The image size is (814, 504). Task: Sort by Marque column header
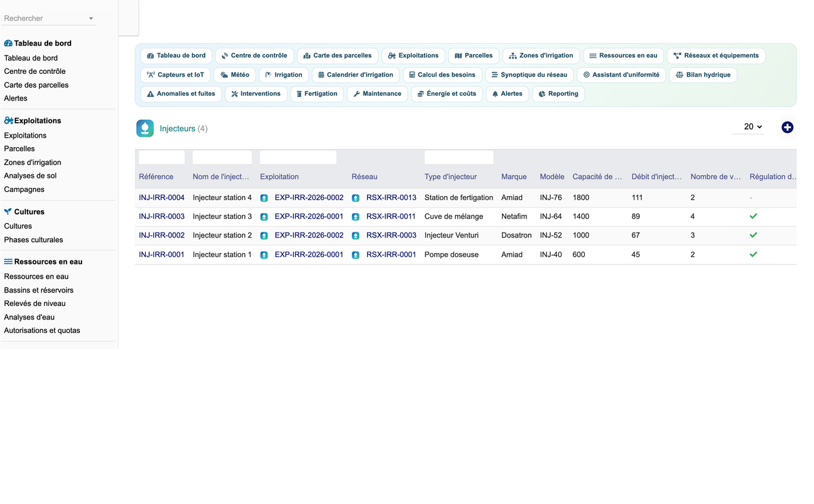point(514,177)
